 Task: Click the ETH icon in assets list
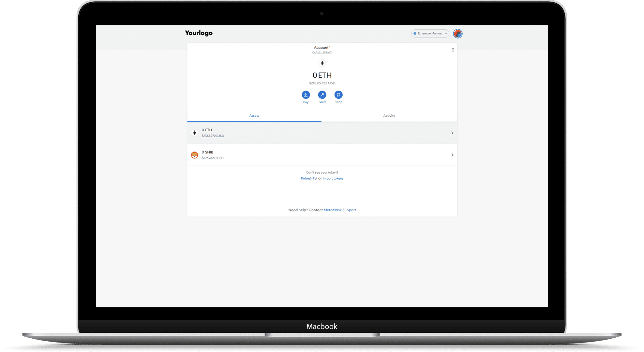194,133
